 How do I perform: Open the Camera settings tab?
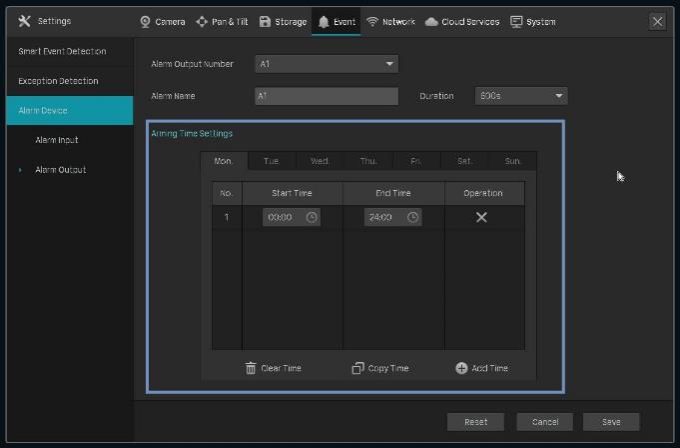[162, 21]
